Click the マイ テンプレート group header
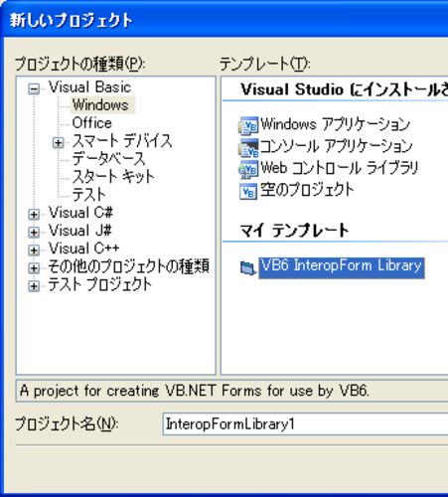The image size is (448, 497). tap(294, 231)
